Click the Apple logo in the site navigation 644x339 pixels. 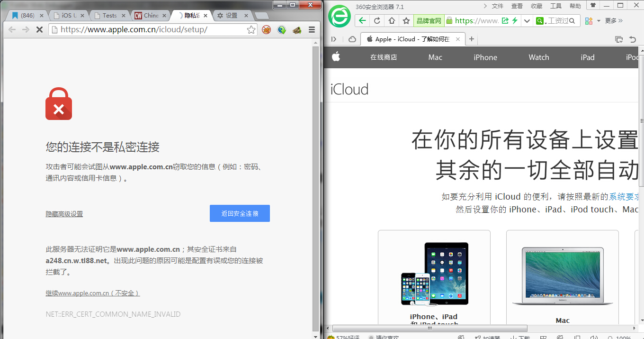coord(336,57)
